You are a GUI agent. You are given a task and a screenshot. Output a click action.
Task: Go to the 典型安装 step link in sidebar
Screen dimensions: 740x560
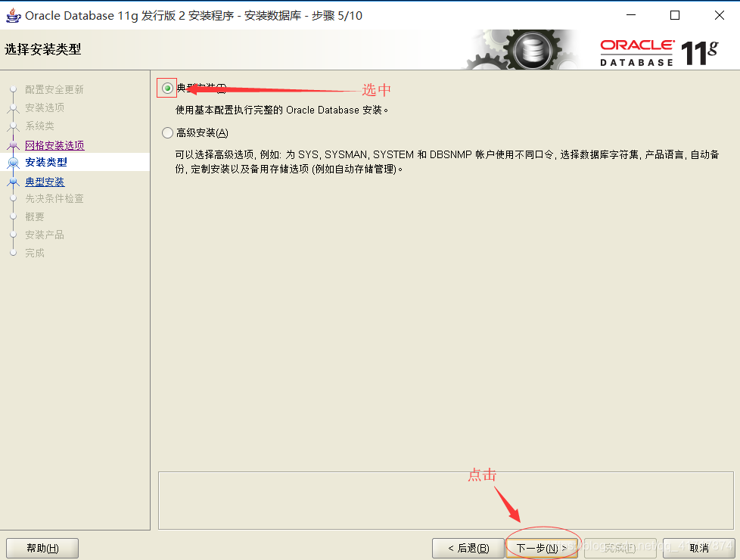coord(45,182)
